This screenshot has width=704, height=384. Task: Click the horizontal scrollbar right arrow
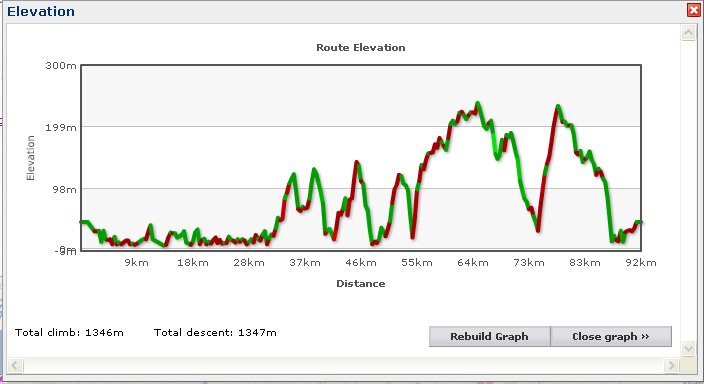pos(671,365)
